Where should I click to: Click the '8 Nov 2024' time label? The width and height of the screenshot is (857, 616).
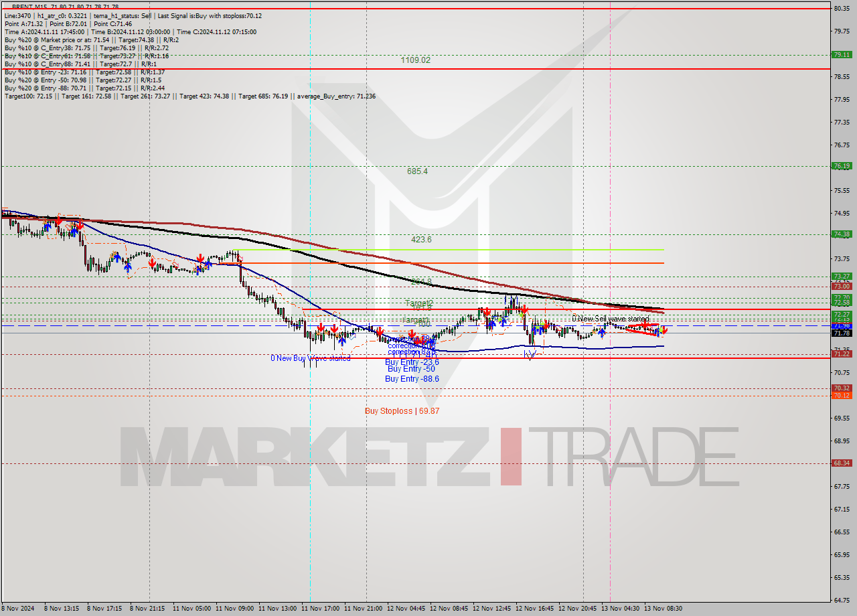point(19,609)
